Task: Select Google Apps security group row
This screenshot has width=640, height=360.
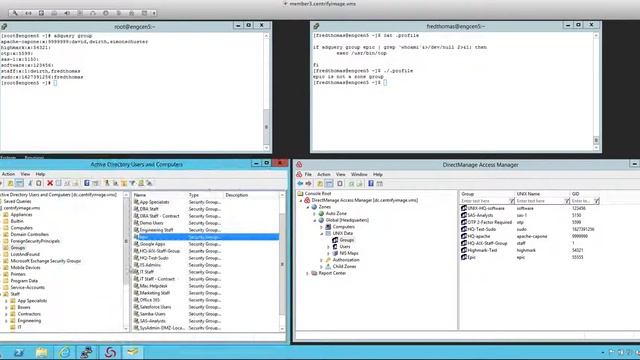Action: tap(206, 244)
